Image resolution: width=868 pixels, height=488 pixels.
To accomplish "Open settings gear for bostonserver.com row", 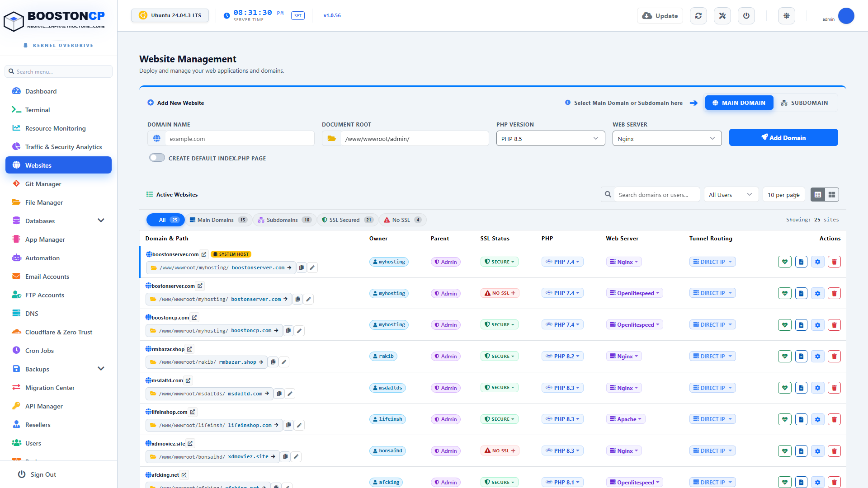I will [818, 293].
